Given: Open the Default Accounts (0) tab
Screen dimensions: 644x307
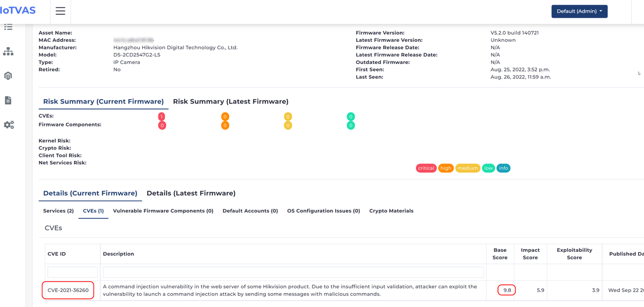Looking at the screenshot, I should 250,211.
